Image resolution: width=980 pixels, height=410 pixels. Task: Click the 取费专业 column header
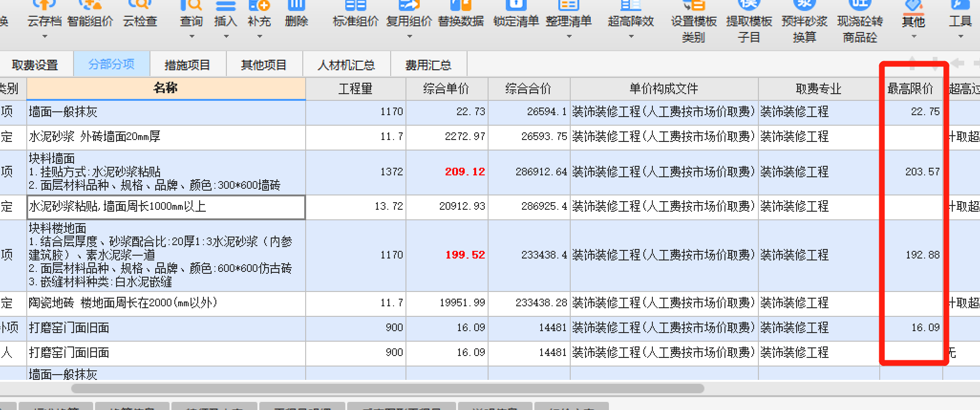(x=819, y=89)
